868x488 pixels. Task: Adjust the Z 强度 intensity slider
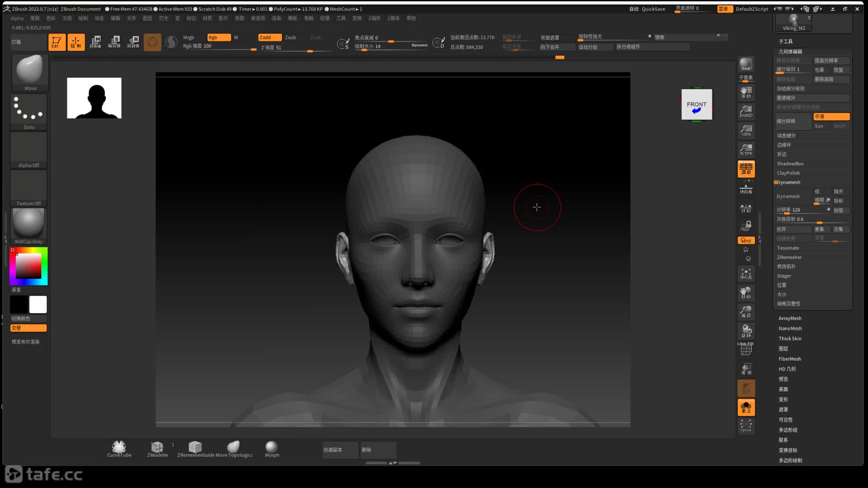(x=295, y=48)
